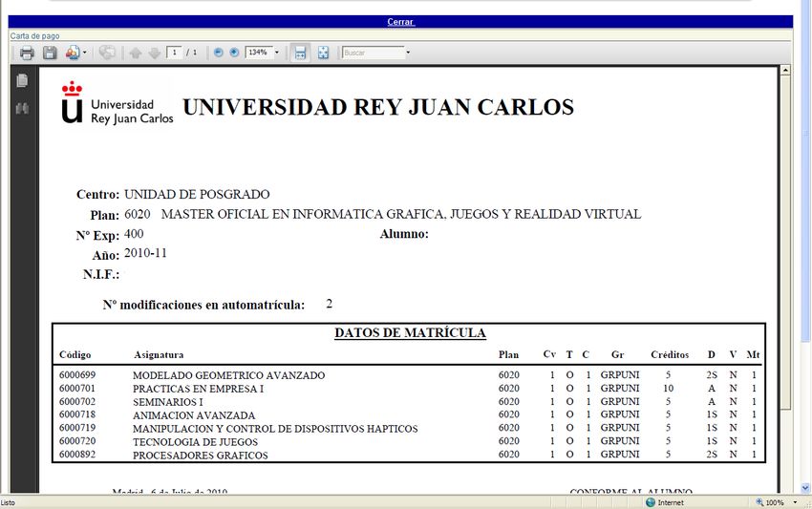This screenshot has width=812, height=509.
Task: Click the page number field showing 1
Action: point(174,53)
